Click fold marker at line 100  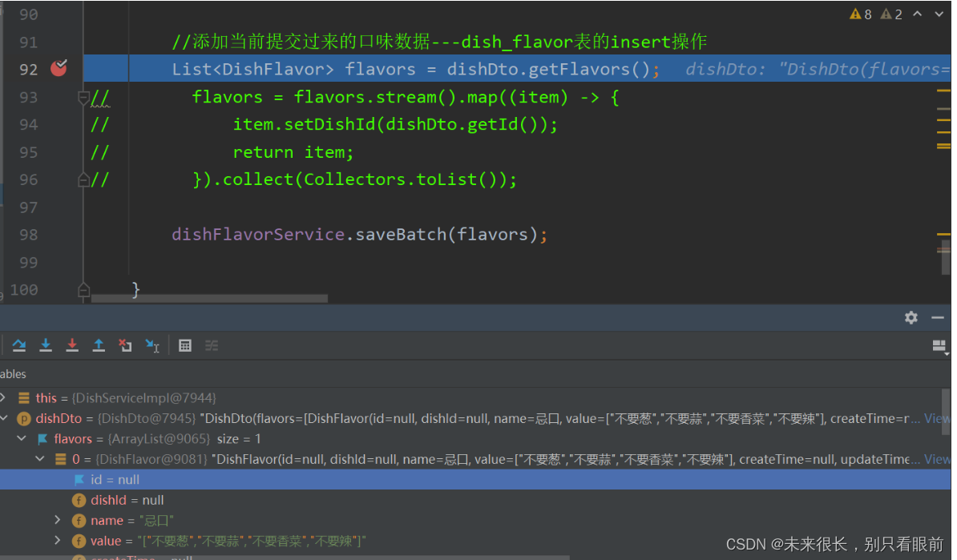point(83,290)
